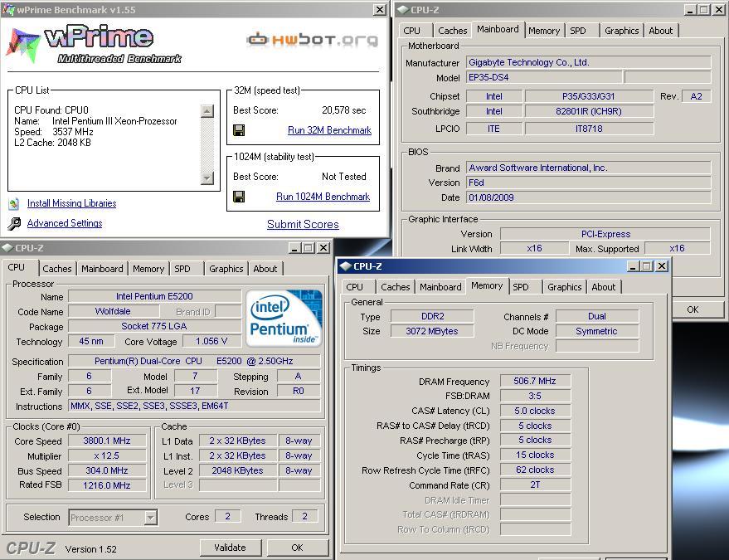Image resolution: width=729 pixels, height=560 pixels.
Task: Select Caches tab in the Memory window
Action: click(x=395, y=286)
